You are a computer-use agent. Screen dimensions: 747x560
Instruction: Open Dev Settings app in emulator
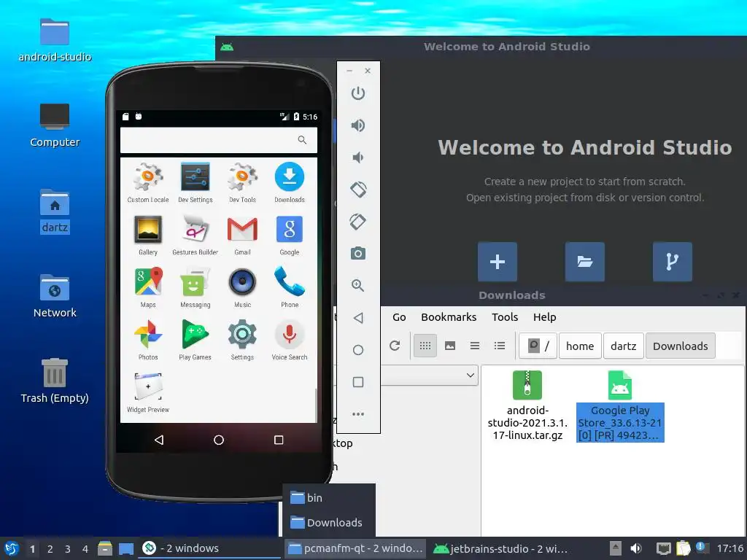click(x=195, y=183)
